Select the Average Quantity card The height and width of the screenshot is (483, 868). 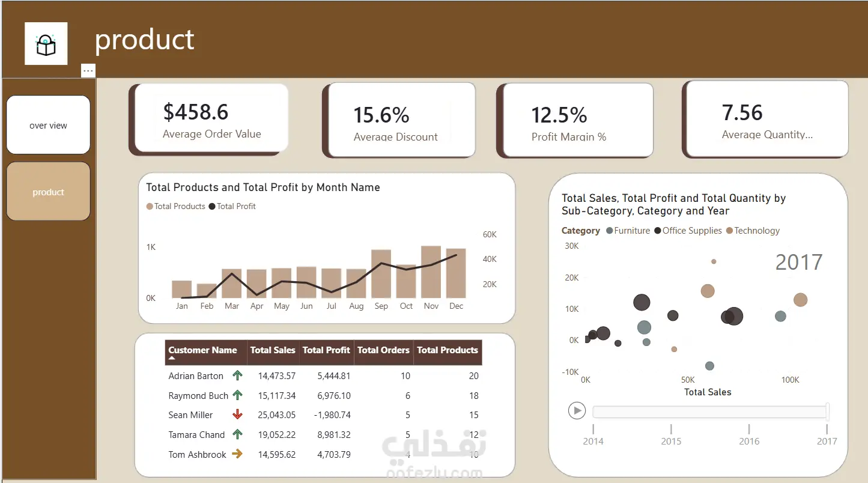pos(767,118)
